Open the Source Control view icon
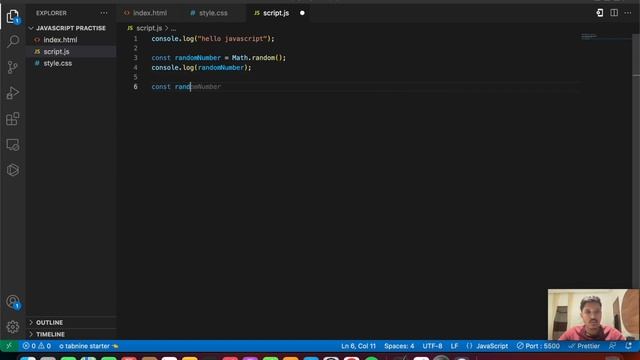The width and height of the screenshot is (640, 360). click(13, 67)
